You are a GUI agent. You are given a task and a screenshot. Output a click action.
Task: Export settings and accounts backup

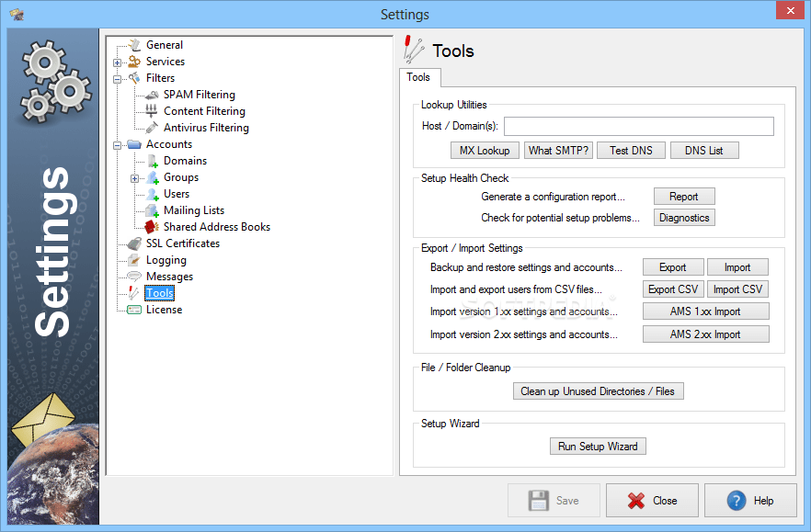(x=673, y=266)
